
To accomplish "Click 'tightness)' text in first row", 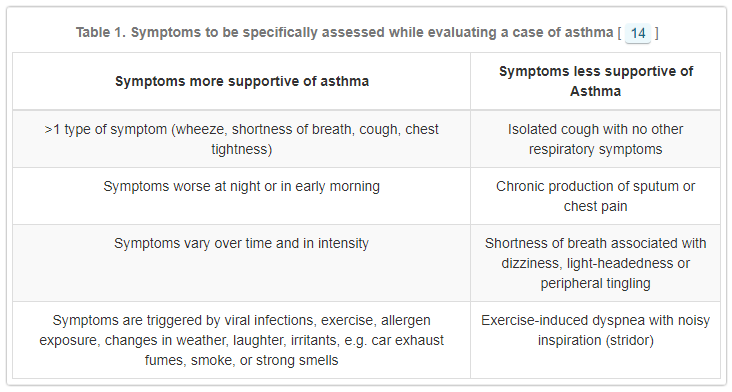I will point(242,149).
